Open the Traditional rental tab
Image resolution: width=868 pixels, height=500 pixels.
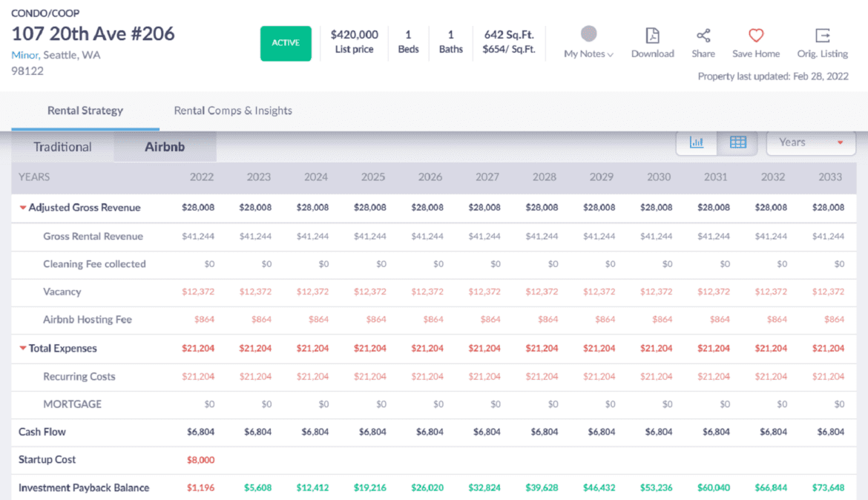coord(62,147)
